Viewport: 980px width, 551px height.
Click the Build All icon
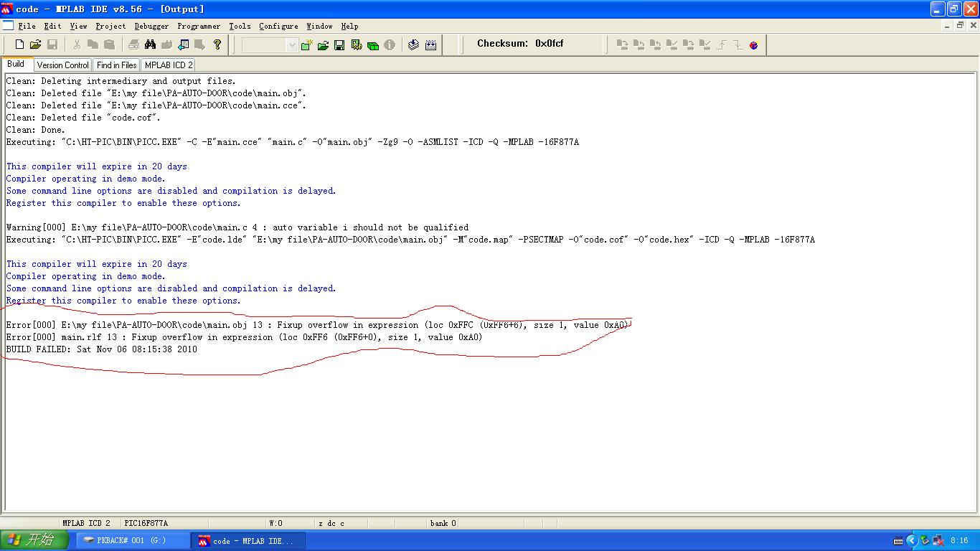430,44
